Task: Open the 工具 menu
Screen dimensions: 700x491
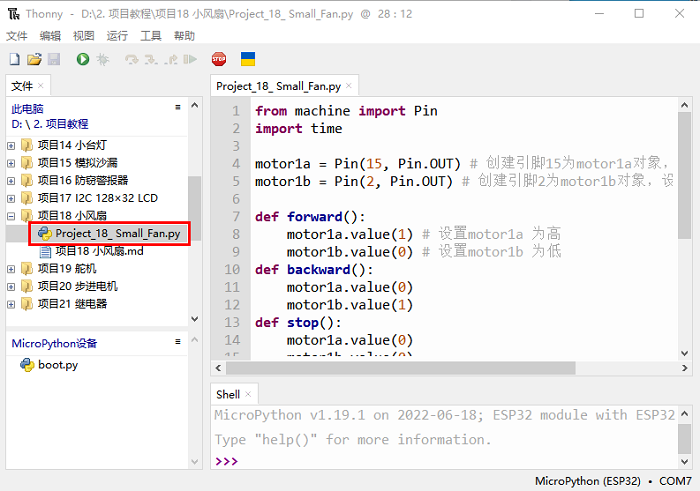Action: tap(150, 35)
